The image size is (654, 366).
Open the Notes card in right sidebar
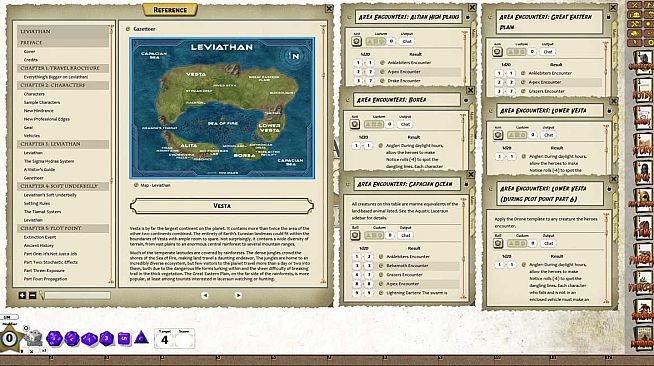643,90
